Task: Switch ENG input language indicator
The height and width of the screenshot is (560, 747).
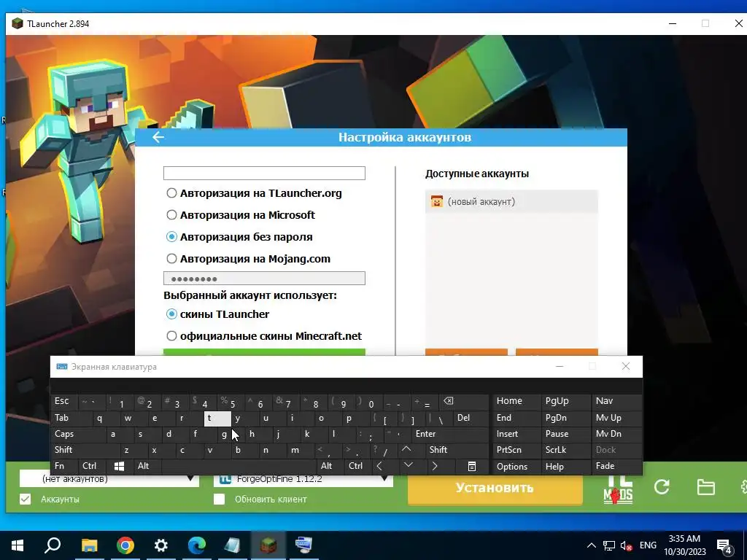Action: pos(648,545)
